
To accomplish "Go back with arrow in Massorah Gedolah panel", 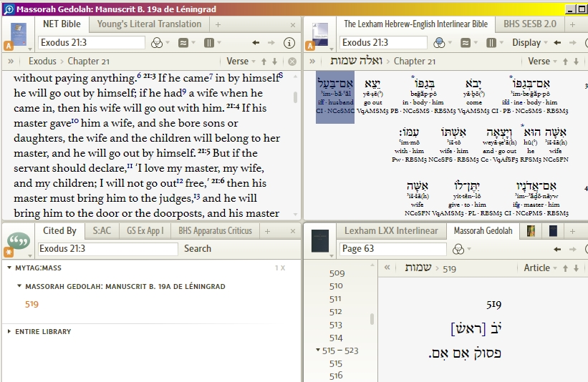I will click(x=557, y=249).
